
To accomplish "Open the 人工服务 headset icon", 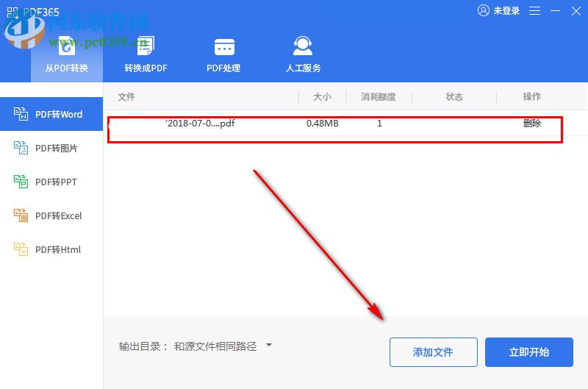I will pyautogui.click(x=303, y=46).
